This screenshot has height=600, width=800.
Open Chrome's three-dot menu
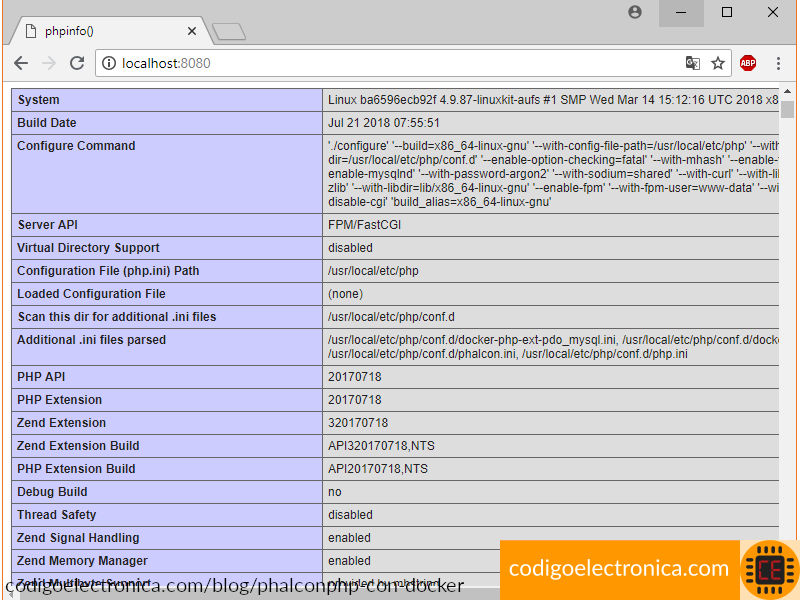tap(778, 63)
